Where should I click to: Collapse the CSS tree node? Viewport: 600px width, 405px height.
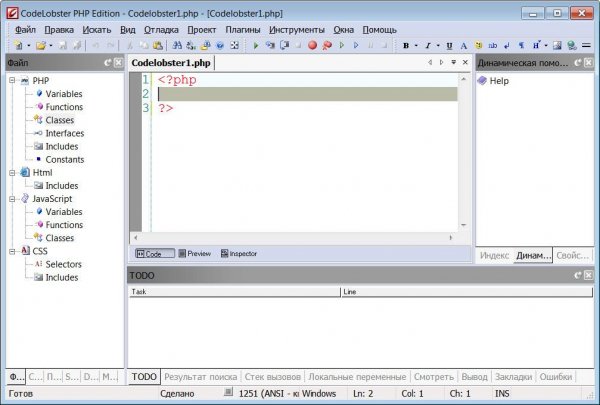[12, 251]
